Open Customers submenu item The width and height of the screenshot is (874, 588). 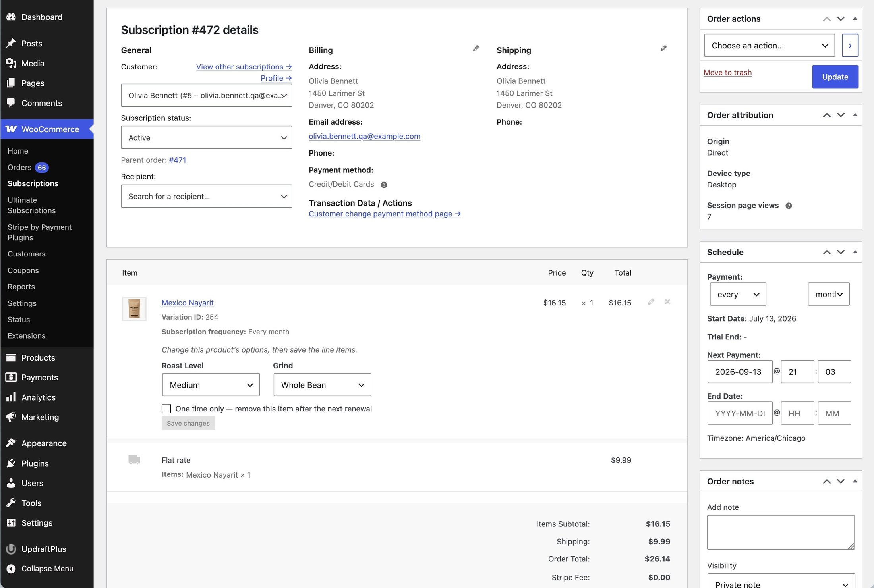coord(27,254)
